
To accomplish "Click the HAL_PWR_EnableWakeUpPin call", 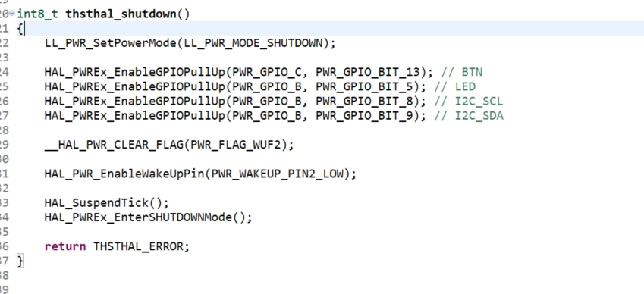I will coord(124,174).
